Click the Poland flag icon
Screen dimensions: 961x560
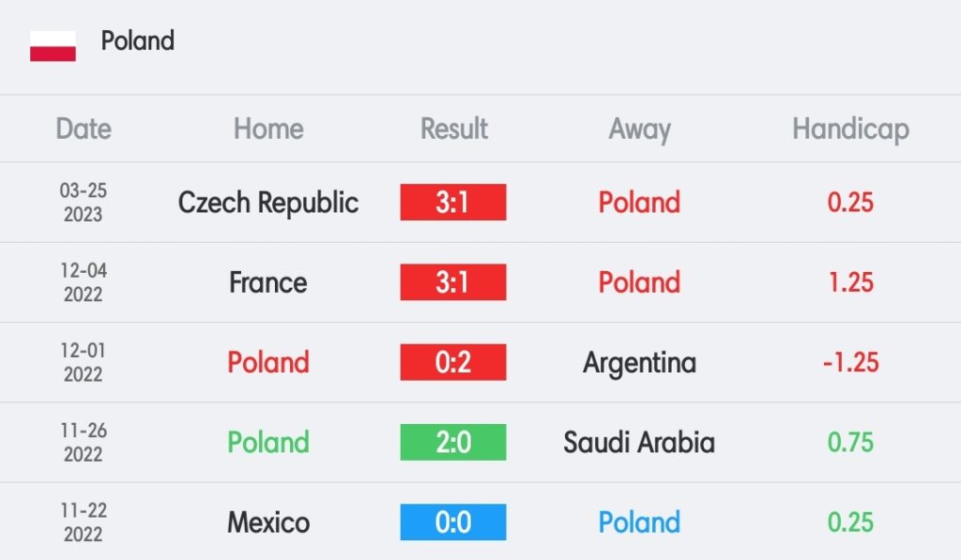53,46
